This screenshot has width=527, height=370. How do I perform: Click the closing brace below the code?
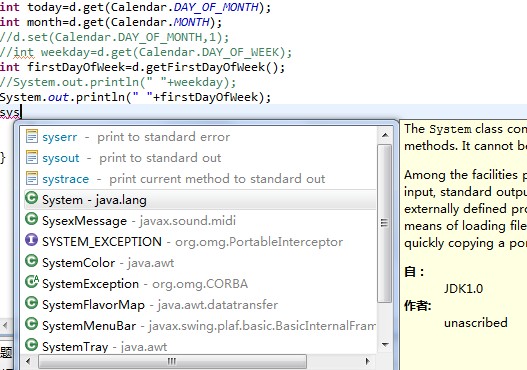tap(3, 157)
